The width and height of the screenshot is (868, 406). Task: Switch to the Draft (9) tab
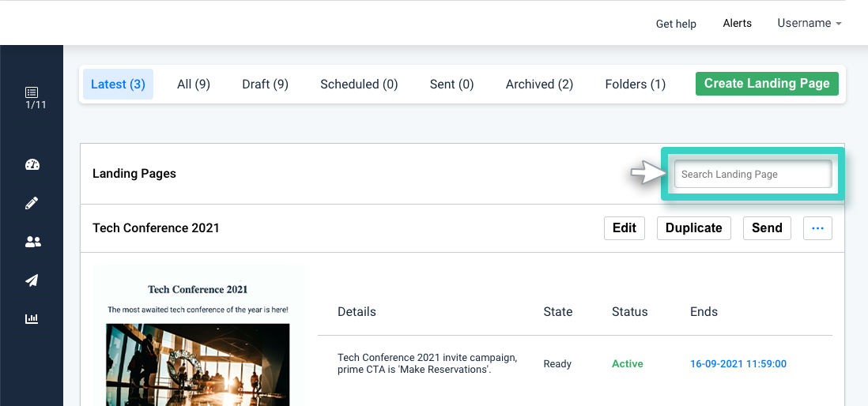click(x=265, y=84)
